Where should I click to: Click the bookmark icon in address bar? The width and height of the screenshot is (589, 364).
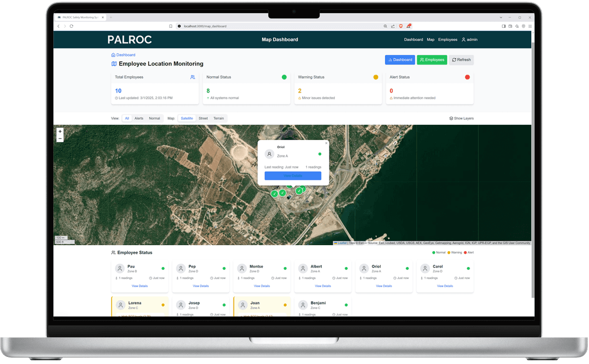[x=171, y=26]
